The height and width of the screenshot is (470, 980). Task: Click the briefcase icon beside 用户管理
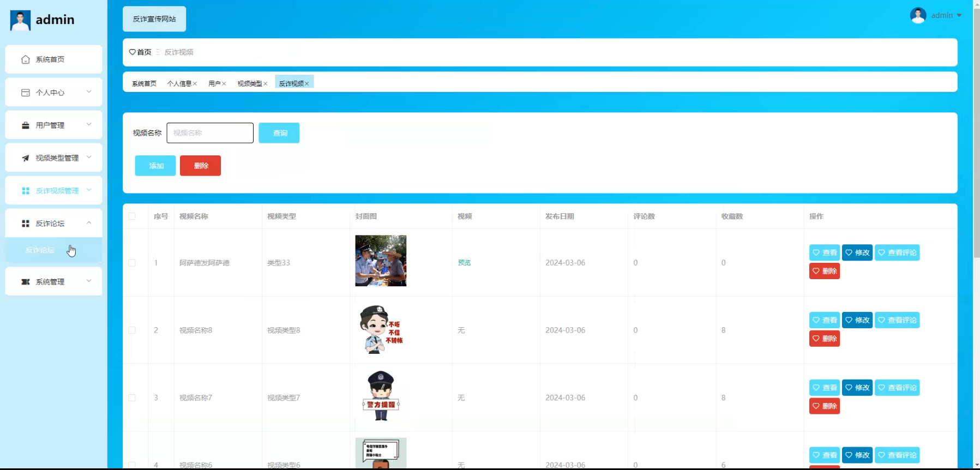coord(26,125)
